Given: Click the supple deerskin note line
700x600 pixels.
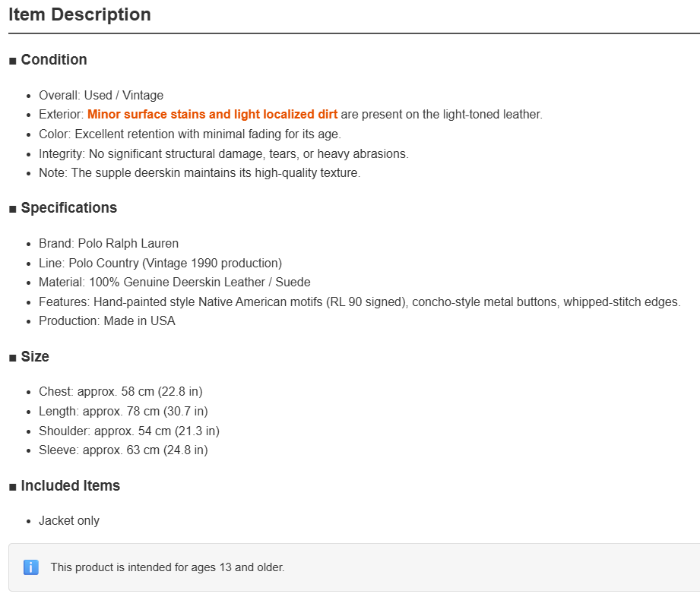Looking at the screenshot, I should click(200, 173).
